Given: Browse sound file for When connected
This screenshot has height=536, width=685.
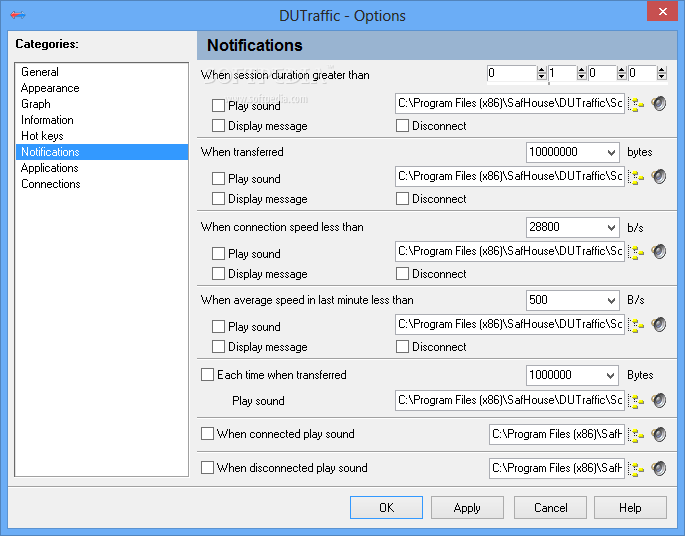Looking at the screenshot, I should 636,435.
